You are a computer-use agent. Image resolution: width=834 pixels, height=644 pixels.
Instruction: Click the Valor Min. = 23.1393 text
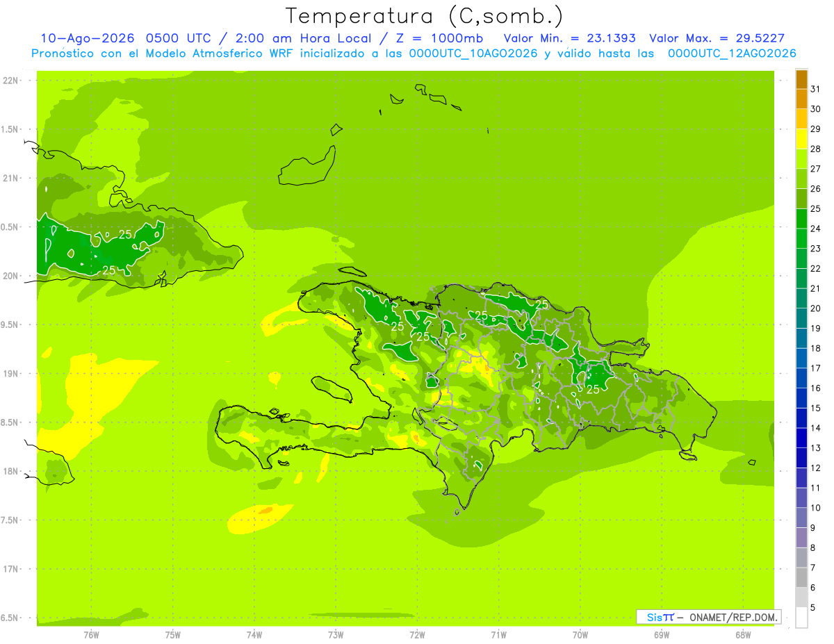tap(569, 38)
